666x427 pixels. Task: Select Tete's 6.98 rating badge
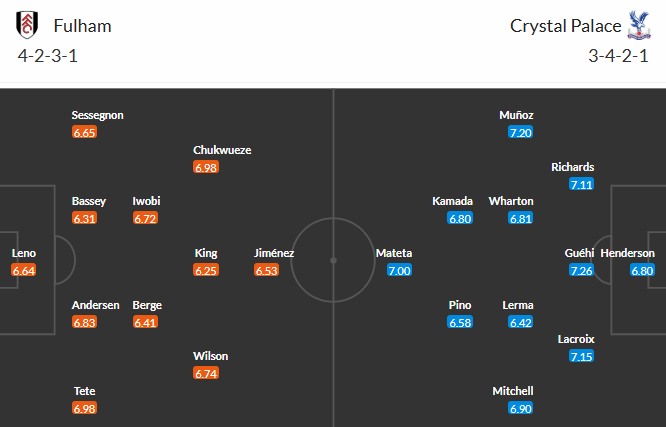tap(85, 408)
